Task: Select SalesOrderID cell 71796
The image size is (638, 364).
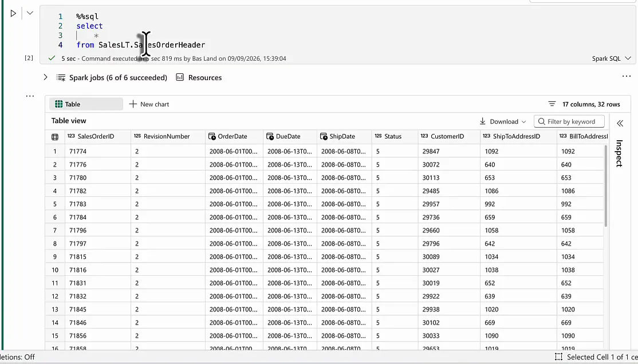Action: (98, 230)
